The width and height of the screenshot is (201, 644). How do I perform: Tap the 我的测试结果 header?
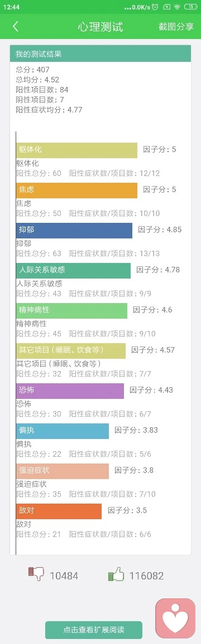(x=100, y=54)
